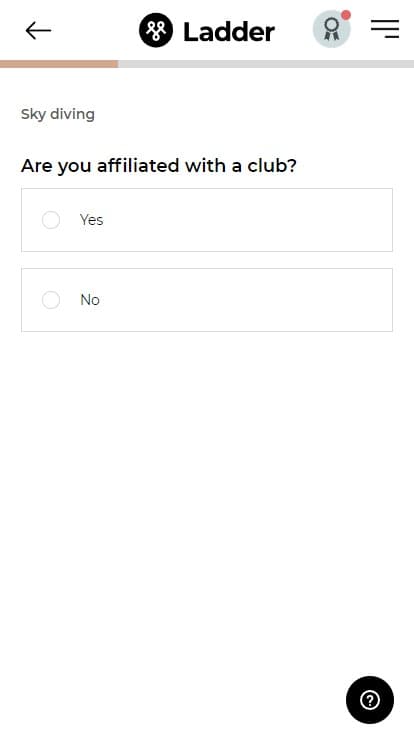Open the help question mark button
This screenshot has height=736, width=414.
pos(370,700)
